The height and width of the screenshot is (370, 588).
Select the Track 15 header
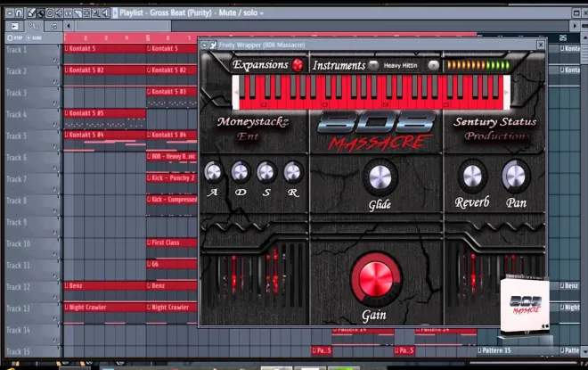tap(32, 352)
